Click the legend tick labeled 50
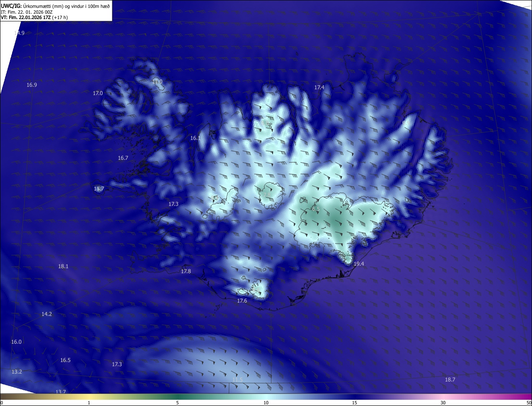 (529, 403)
